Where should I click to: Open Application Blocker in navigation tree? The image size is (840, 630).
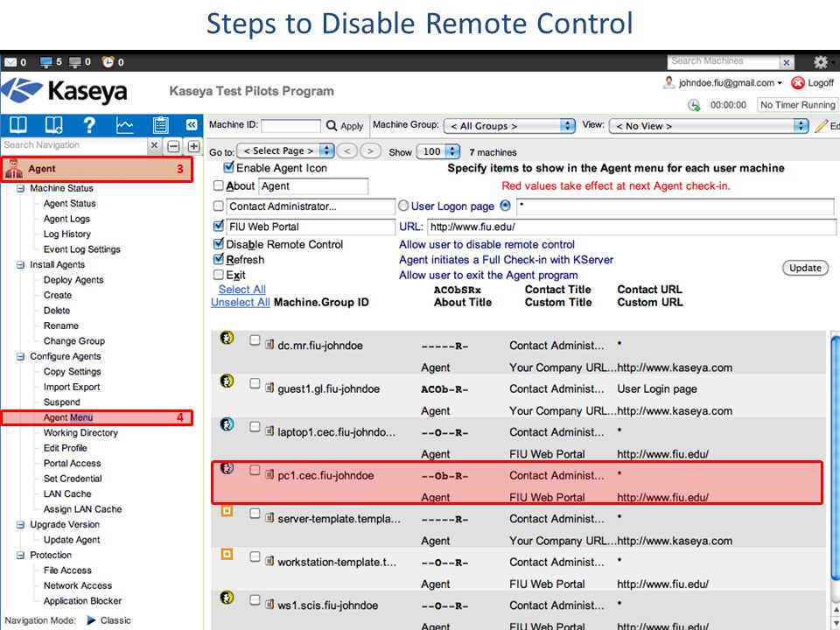pos(82,600)
